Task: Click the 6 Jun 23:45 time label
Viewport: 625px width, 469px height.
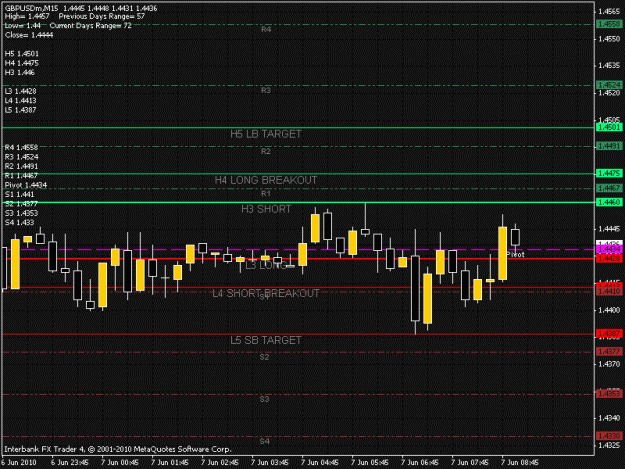Action: click(70, 463)
